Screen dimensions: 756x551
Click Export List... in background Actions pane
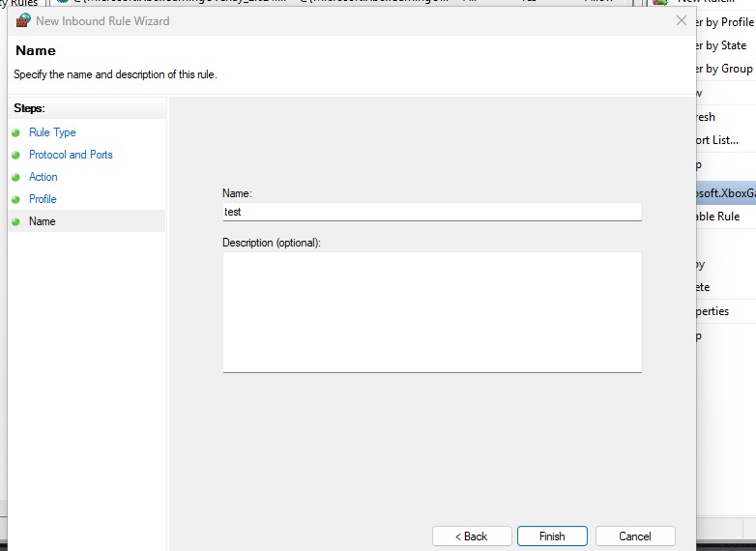pos(717,140)
